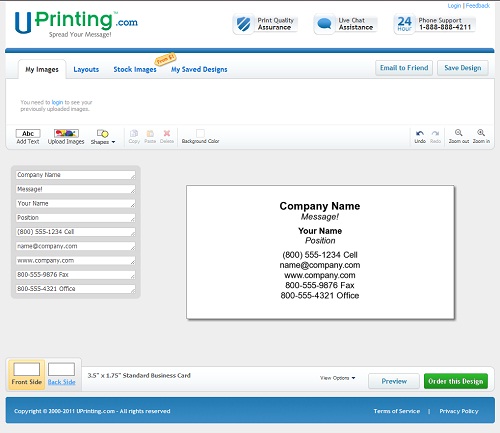Open the My Saved Designs tab
This screenshot has height=433, width=500.
tap(199, 69)
